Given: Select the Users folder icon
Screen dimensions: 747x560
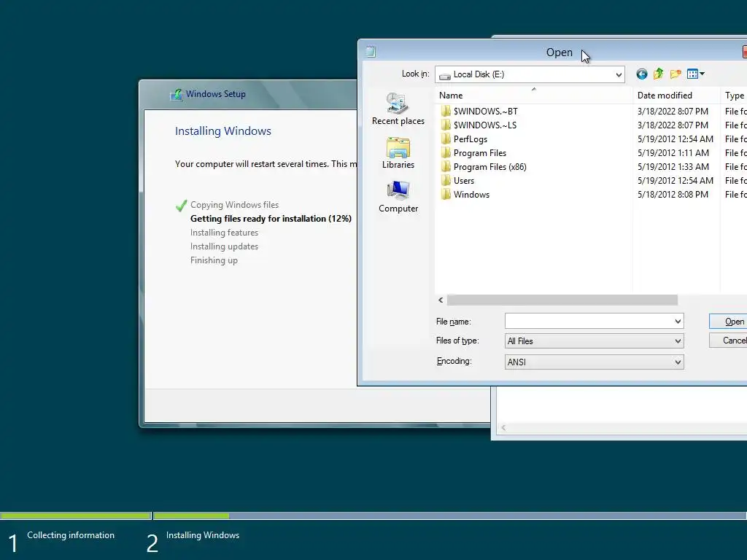Looking at the screenshot, I should coord(446,181).
